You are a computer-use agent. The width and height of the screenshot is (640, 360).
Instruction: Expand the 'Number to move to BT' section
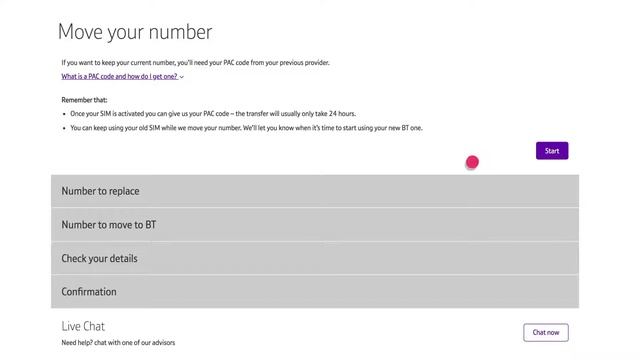point(315,225)
